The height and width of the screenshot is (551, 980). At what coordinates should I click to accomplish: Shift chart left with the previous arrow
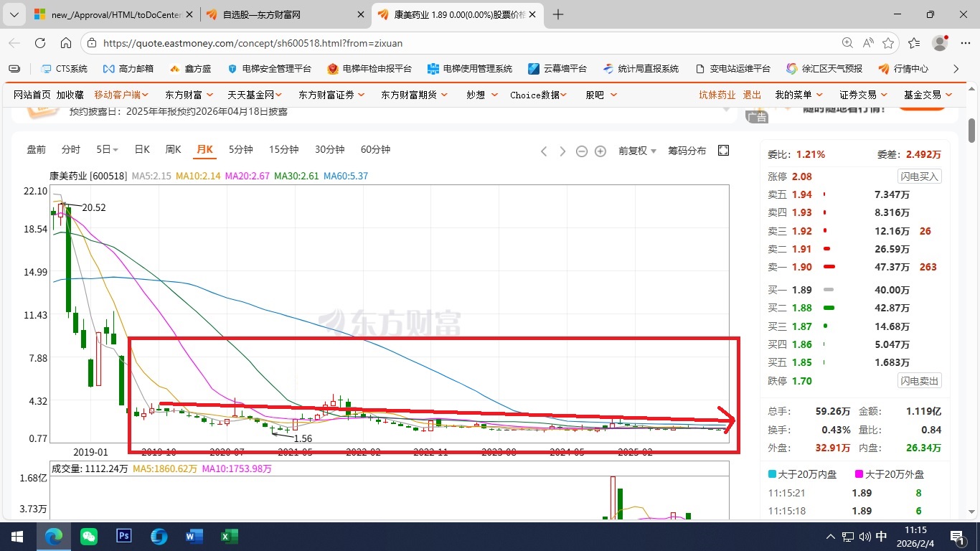click(x=544, y=151)
